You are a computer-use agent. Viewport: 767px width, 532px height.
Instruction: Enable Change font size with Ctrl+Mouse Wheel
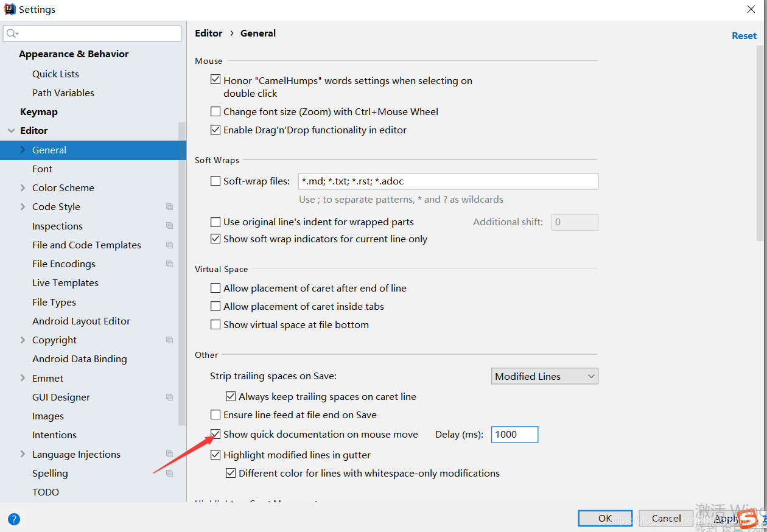tap(215, 111)
